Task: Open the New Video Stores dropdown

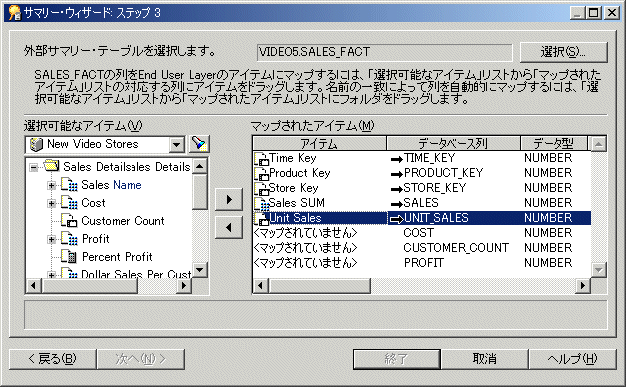Action: 176,145
